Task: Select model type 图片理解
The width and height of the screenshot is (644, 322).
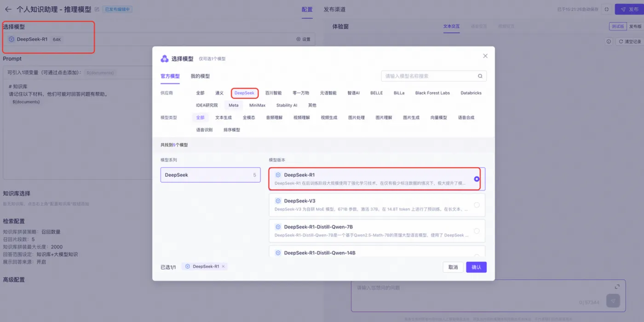Action: pos(384,118)
